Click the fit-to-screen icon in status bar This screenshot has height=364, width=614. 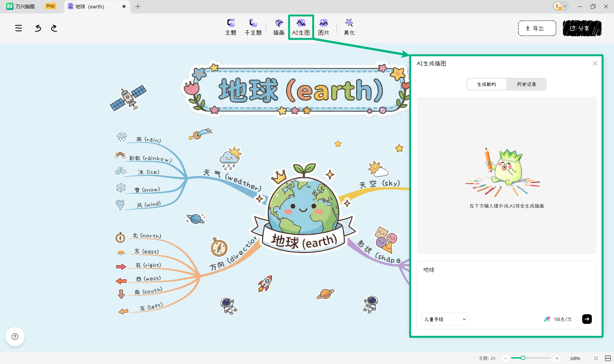click(596, 358)
